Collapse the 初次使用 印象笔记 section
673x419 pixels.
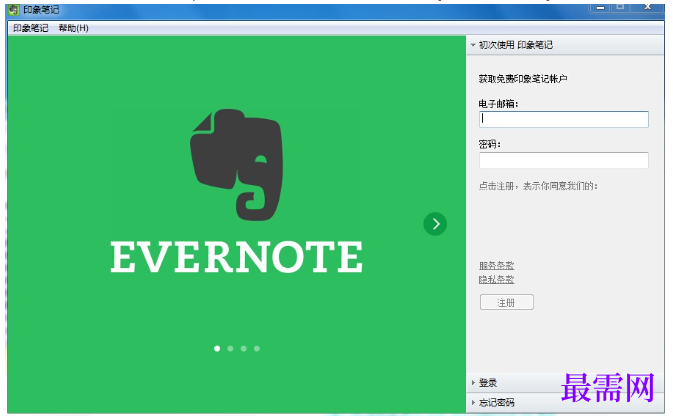click(x=565, y=45)
